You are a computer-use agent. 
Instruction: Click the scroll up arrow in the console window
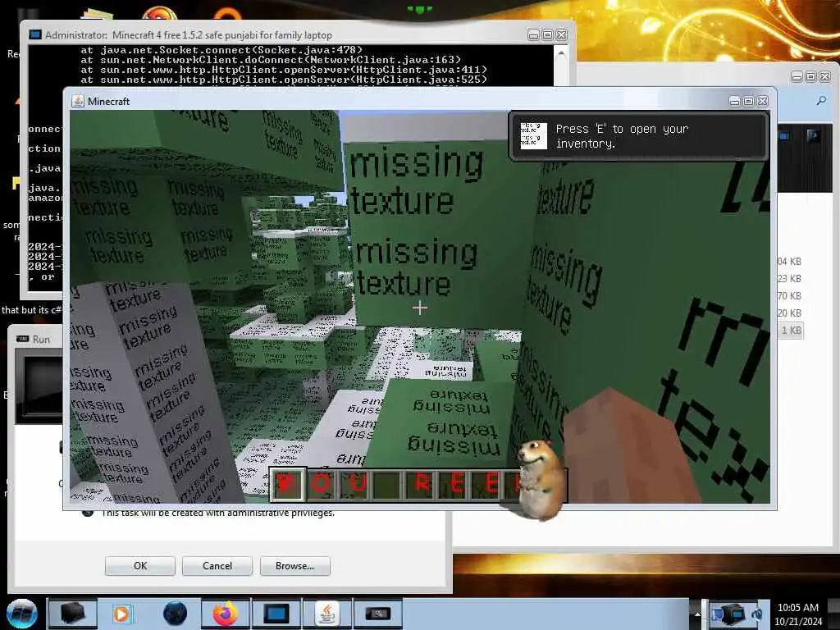click(561, 53)
